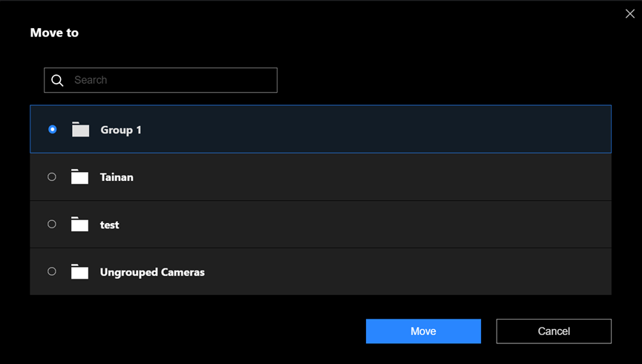The height and width of the screenshot is (364, 642).
Task: Click the Ungrouped Cameras label text
Action: (x=152, y=272)
